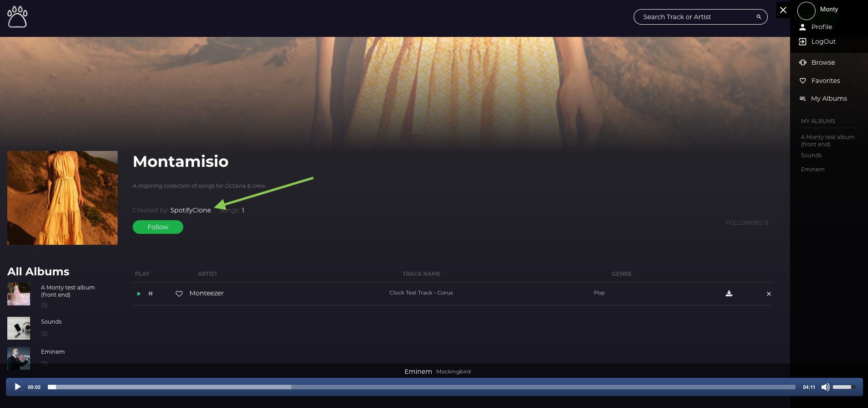The width and height of the screenshot is (868, 408).
Task: Close the sidebar with the X icon
Action: click(x=783, y=10)
